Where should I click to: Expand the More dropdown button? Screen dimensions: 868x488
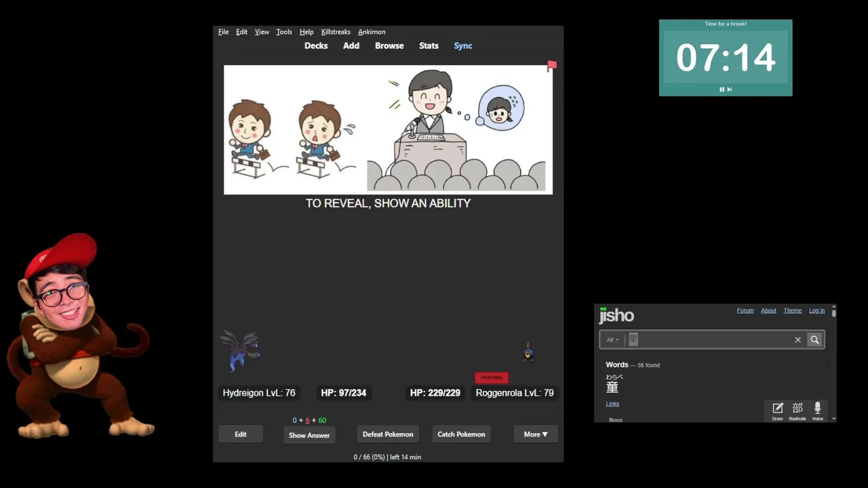(536, 434)
